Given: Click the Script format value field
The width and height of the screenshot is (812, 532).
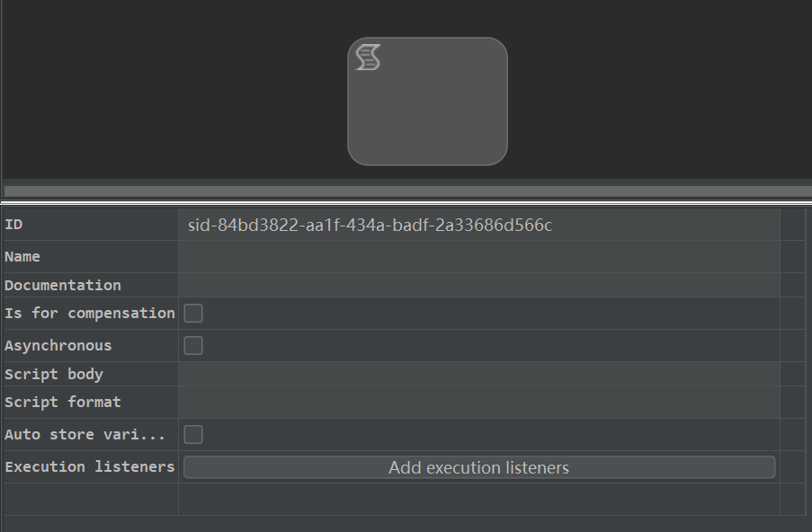Looking at the screenshot, I should [x=479, y=402].
